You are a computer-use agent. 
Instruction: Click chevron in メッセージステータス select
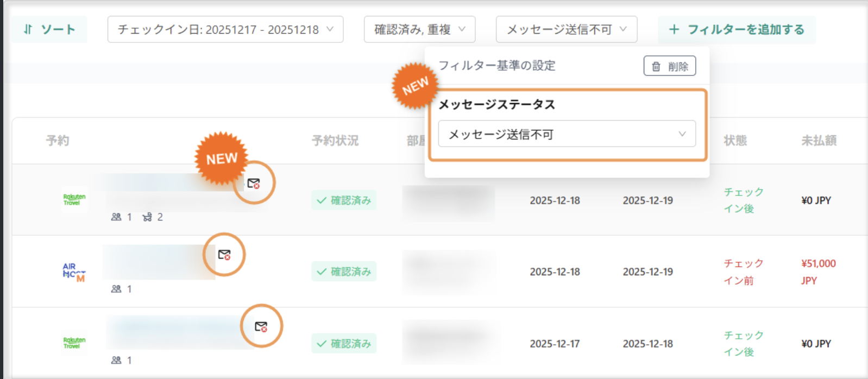(682, 134)
